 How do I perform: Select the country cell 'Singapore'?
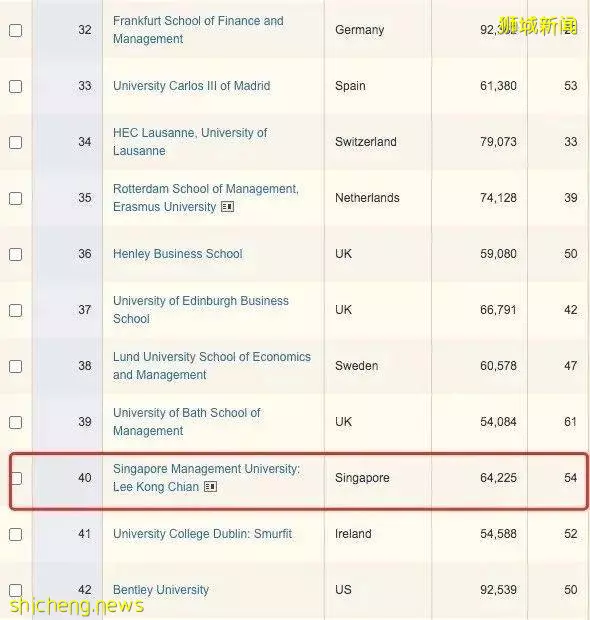[362, 478]
